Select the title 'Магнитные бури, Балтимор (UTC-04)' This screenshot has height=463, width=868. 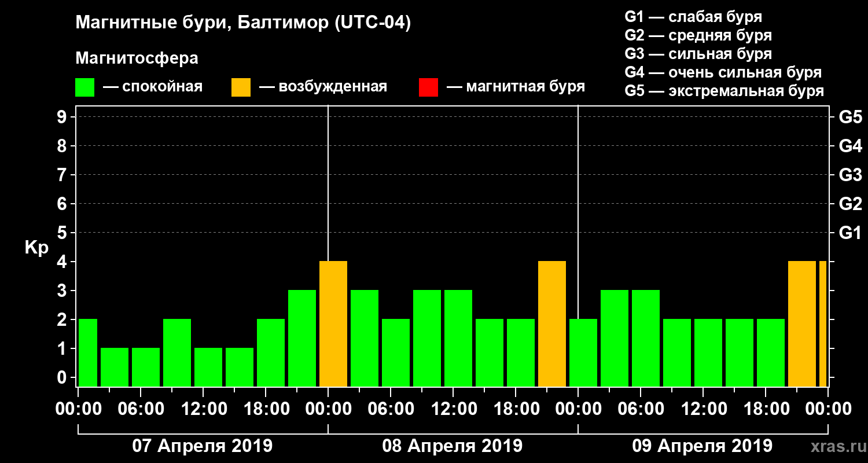[x=243, y=24]
